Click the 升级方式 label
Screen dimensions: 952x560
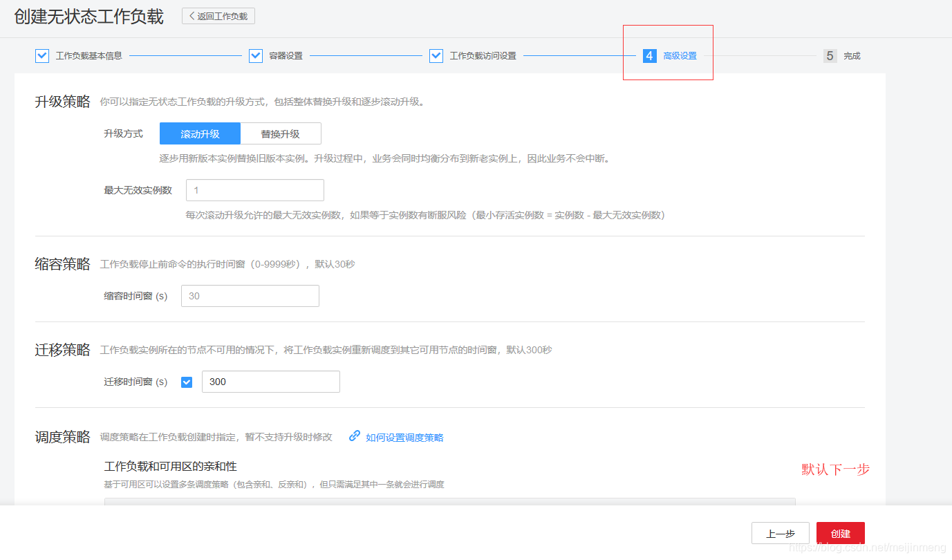[x=124, y=133]
